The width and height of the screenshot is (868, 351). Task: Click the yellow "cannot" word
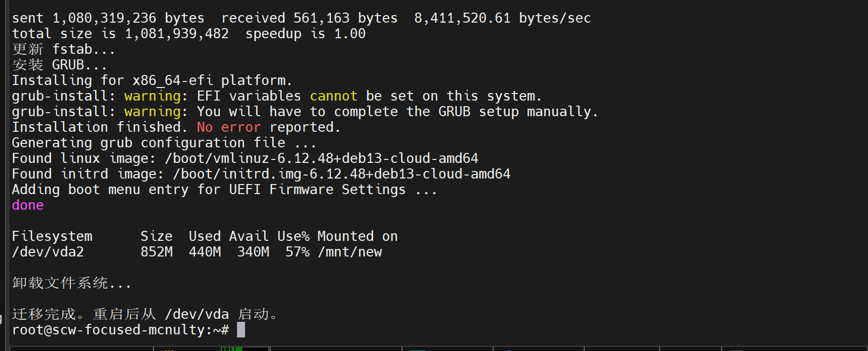[x=333, y=96]
